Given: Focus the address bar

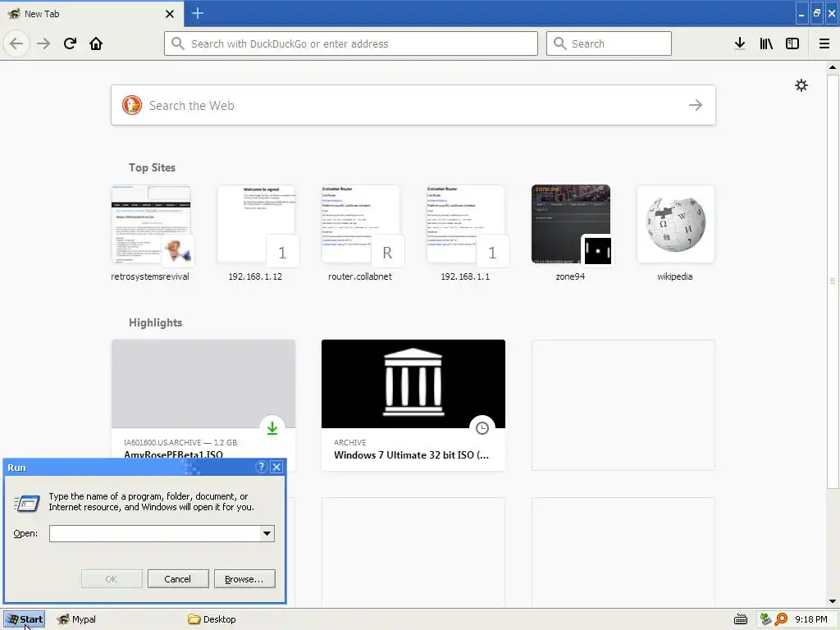Looking at the screenshot, I should [x=351, y=43].
